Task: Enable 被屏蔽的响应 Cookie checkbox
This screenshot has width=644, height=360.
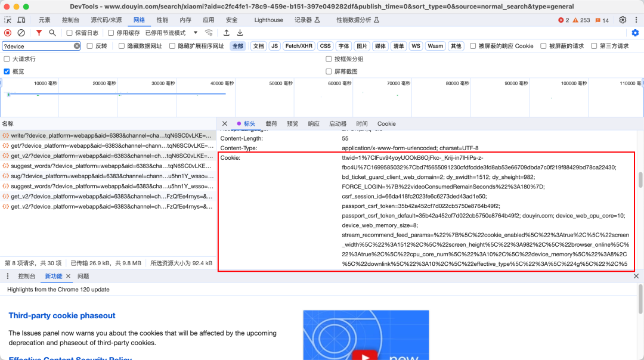Action: pos(473,46)
